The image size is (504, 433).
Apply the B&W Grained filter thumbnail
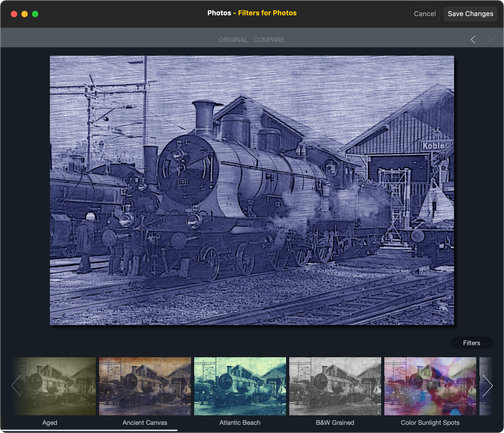point(335,386)
